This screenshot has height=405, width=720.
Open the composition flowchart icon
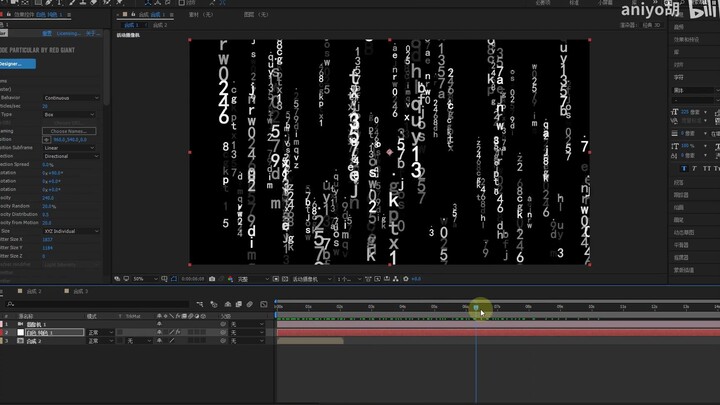click(x=395, y=279)
